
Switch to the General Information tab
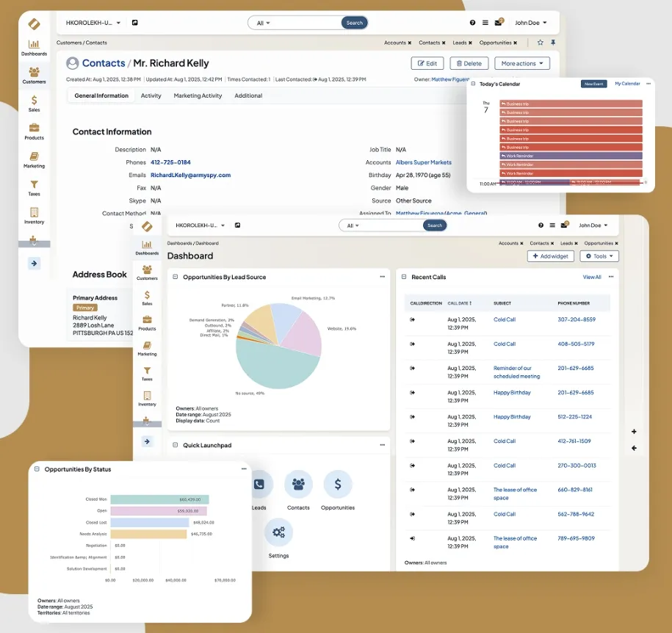tap(101, 95)
